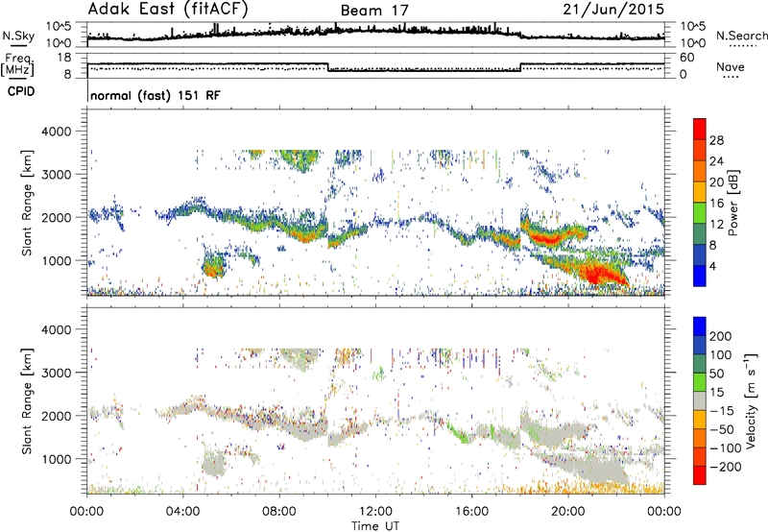Image resolution: width=768 pixels, height=532 pixels.
Task: Click the 'Beam 17' label
Action: coord(374,11)
